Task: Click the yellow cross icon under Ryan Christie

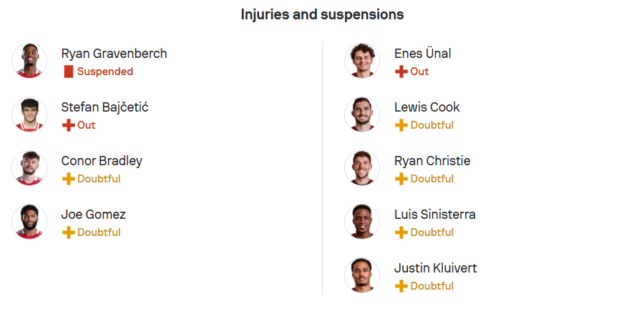Action: point(401,179)
